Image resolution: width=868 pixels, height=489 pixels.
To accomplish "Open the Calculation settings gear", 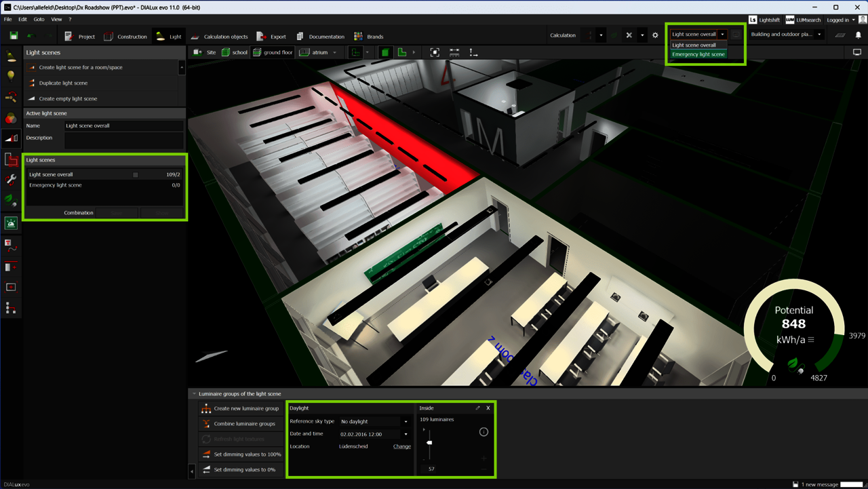I will click(655, 35).
